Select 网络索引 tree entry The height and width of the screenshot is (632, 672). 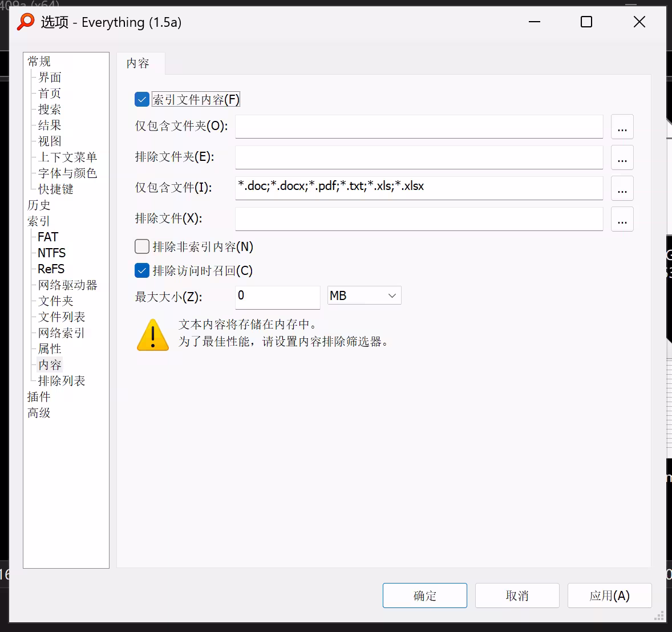coord(62,333)
